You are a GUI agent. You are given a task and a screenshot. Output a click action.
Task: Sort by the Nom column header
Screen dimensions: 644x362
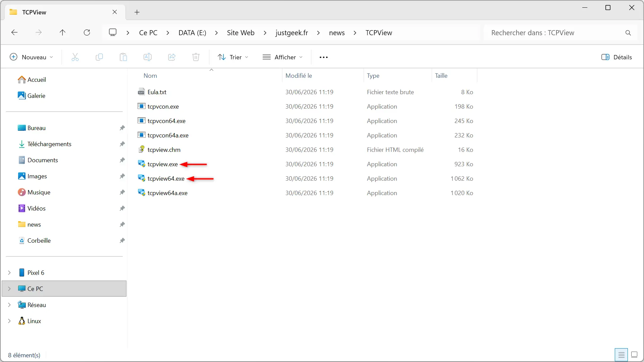(150, 76)
